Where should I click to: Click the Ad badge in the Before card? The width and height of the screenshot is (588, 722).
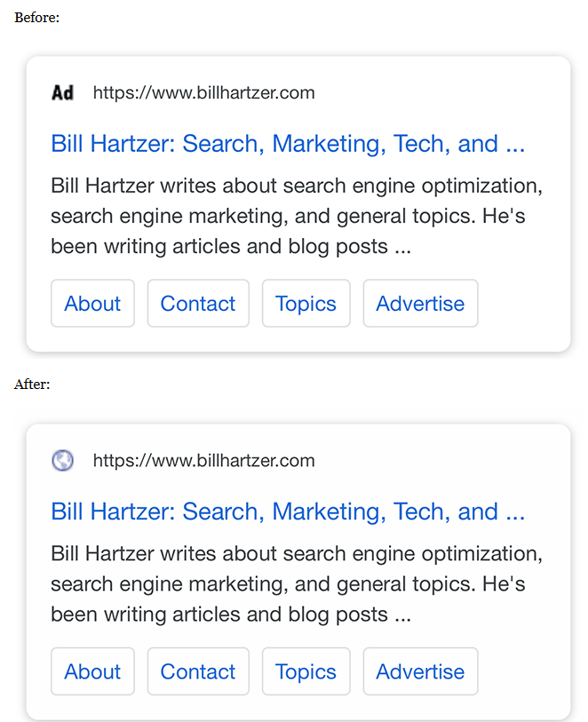click(x=63, y=92)
